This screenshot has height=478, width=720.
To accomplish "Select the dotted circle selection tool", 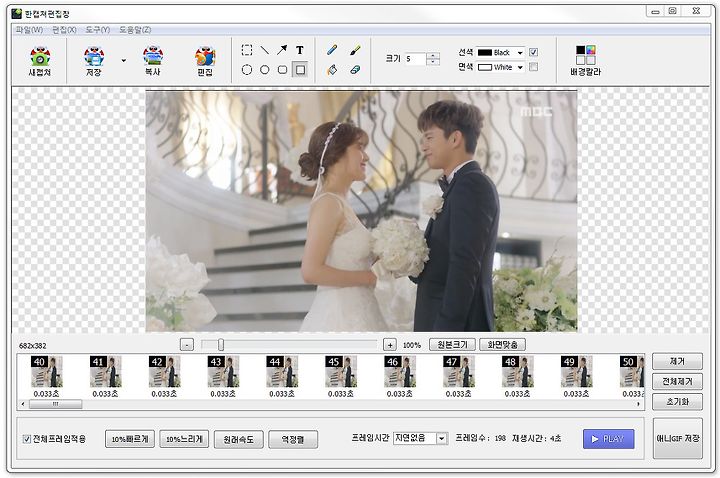I will [x=247, y=70].
